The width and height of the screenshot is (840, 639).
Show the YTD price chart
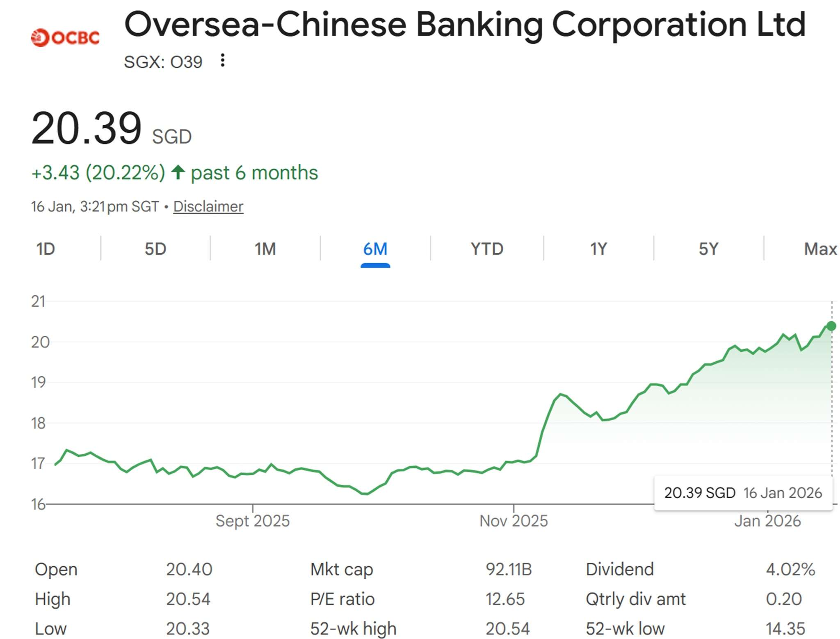[487, 249]
